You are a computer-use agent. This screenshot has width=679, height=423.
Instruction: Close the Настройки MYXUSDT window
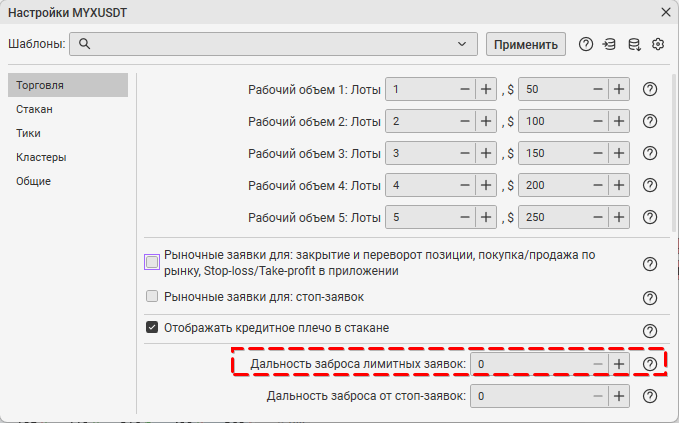tap(666, 12)
